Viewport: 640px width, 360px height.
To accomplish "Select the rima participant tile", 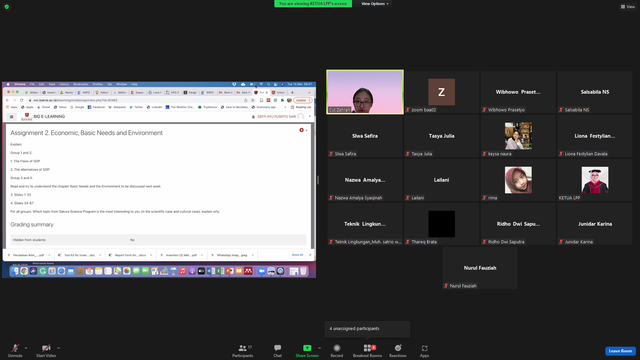I will tap(518, 180).
